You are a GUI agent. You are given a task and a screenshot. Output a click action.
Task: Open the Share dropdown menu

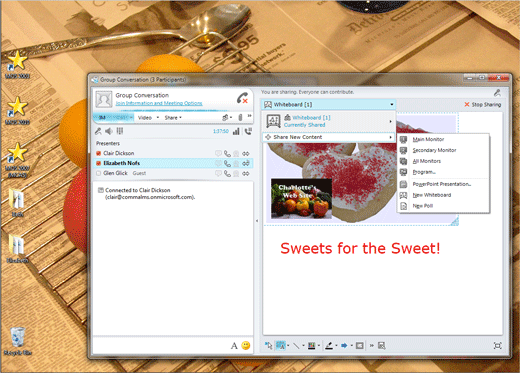coord(173,118)
